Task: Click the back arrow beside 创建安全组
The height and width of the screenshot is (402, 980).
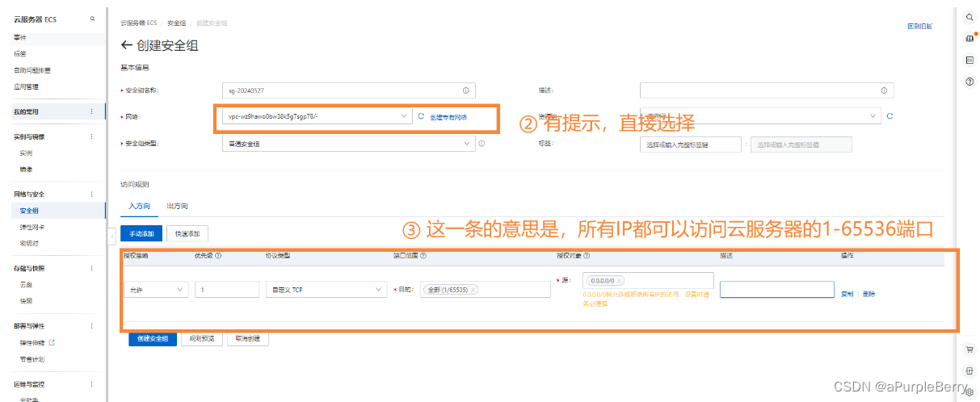Action: pos(126,46)
